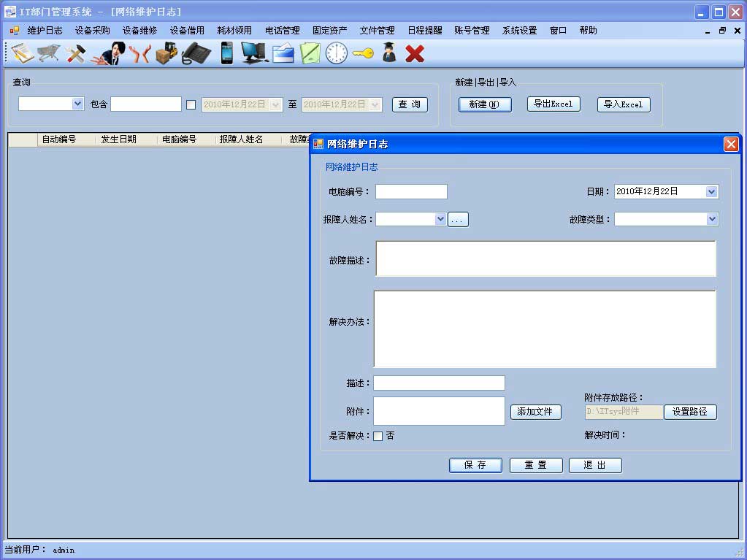The image size is (747, 560).
Task: Open the 文件管理 menu
Action: pos(377,31)
